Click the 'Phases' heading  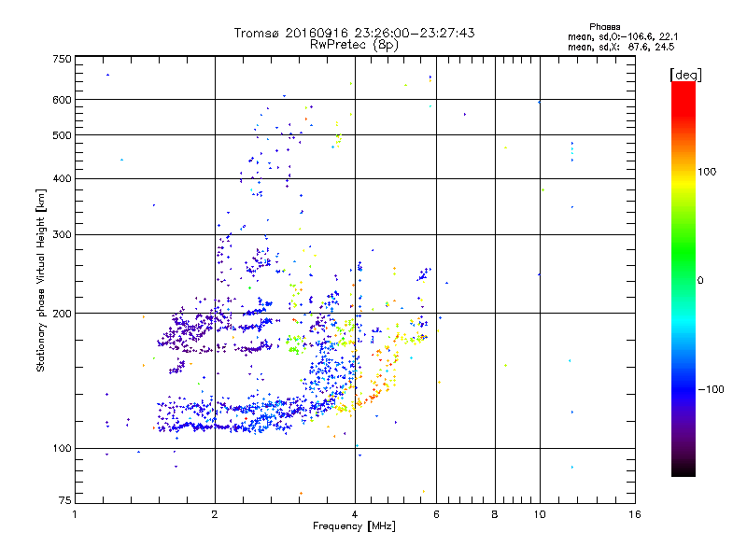604,27
